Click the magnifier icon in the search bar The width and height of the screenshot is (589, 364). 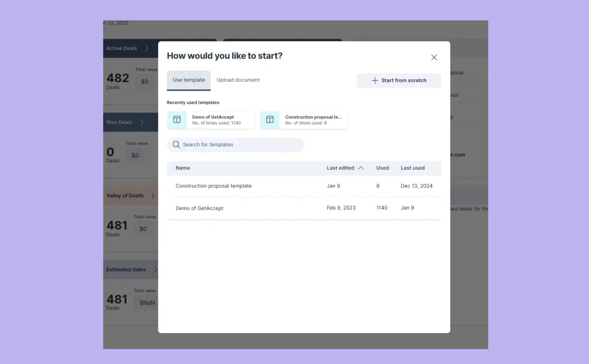click(x=176, y=144)
